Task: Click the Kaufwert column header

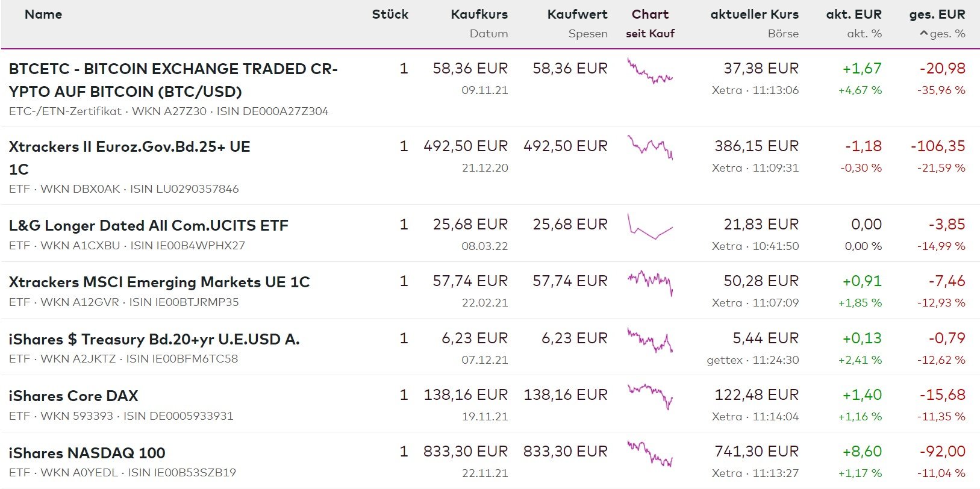Action: [577, 14]
